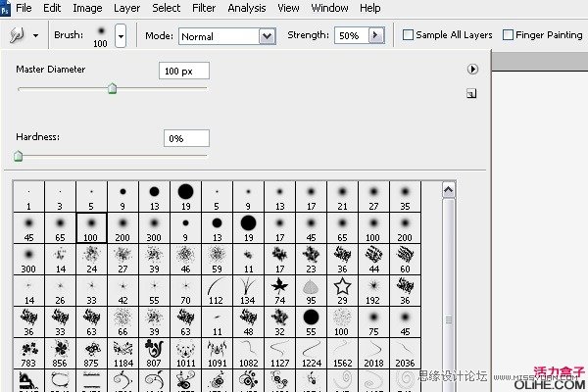
Task: Select the clover 783 brush
Action: click(x=28, y=354)
